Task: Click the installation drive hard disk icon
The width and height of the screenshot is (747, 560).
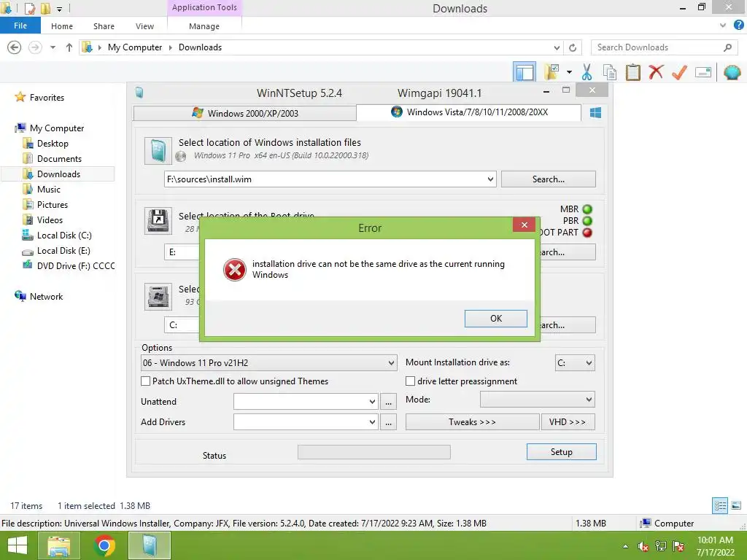Action: (158, 297)
